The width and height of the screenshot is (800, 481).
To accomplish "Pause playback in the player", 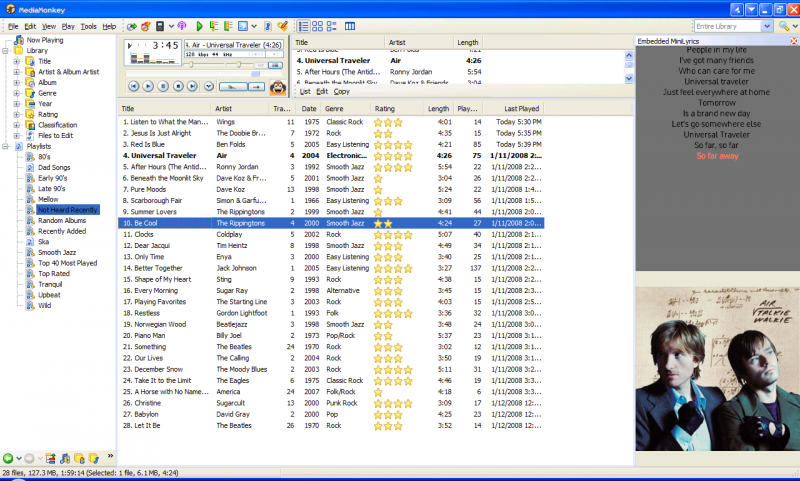I will [163, 87].
